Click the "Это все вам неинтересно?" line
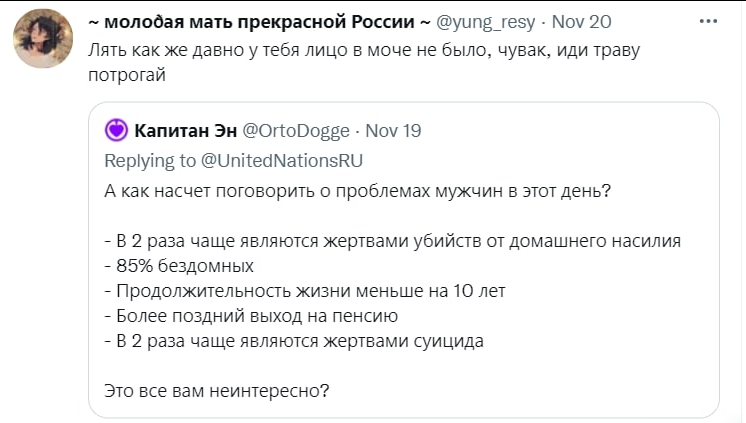Image resolution: width=746 pixels, height=423 pixels. click(x=217, y=391)
